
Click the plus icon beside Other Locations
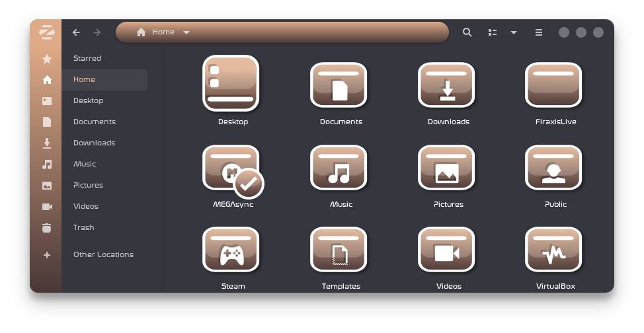[x=47, y=255]
